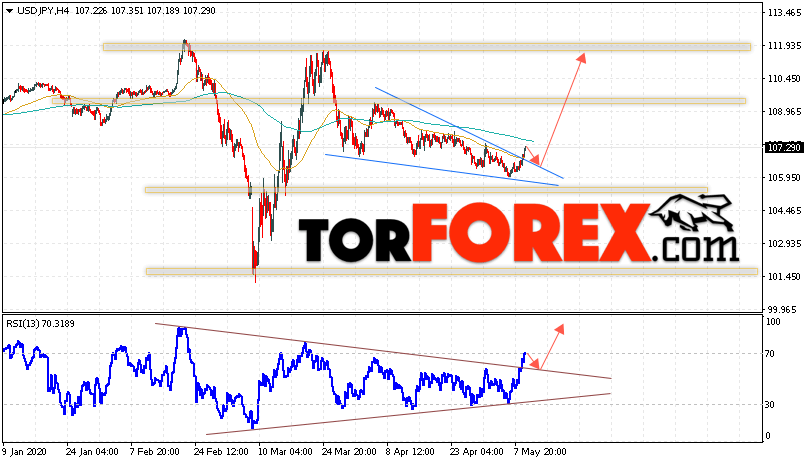The image size is (808, 463).
Task: Click the current price tag 107.290
Action: (x=784, y=148)
